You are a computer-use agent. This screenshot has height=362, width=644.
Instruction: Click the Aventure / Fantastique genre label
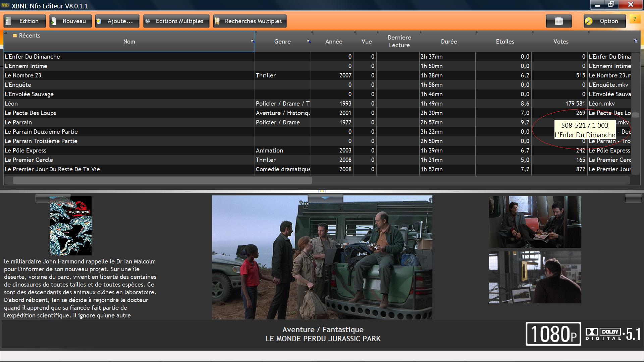[323, 329]
